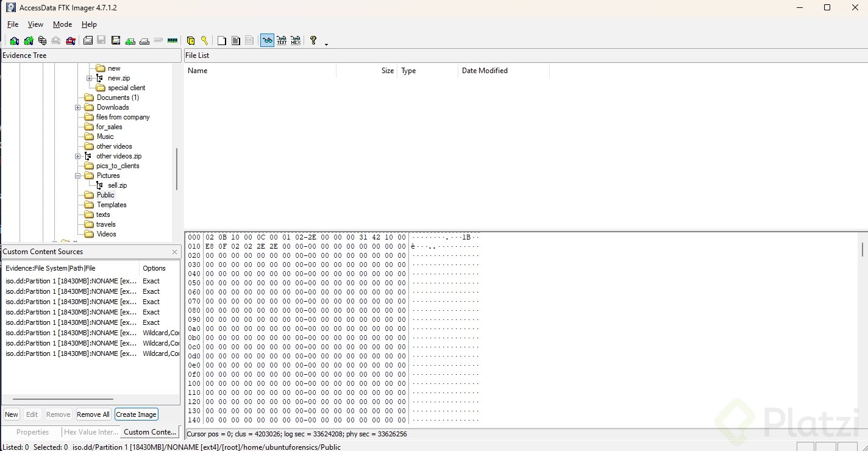Switch viewer to HEX mode icon
The width and height of the screenshot is (868, 451).
[x=296, y=41]
